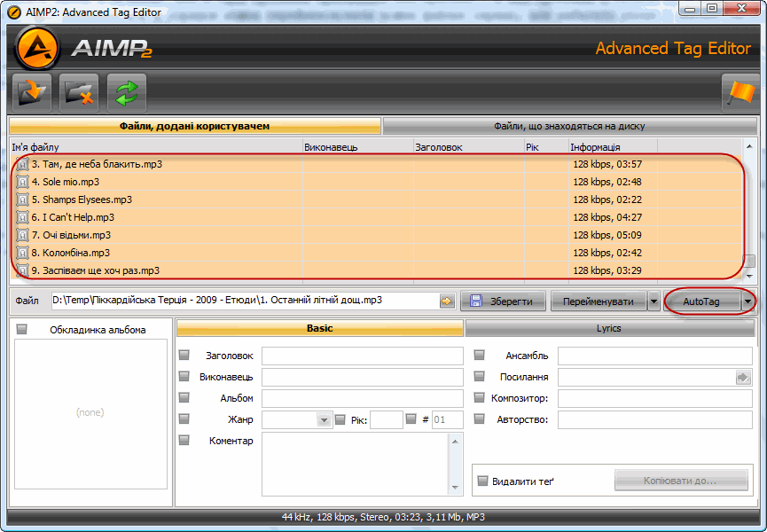Image resolution: width=767 pixels, height=532 pixels.
Task: Click file icon of Коломбіна.mp3
Action: point(22,253)
